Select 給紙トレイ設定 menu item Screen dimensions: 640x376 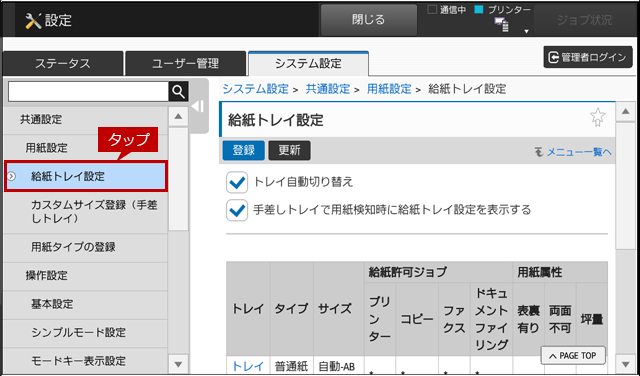(x=85, y=176)
